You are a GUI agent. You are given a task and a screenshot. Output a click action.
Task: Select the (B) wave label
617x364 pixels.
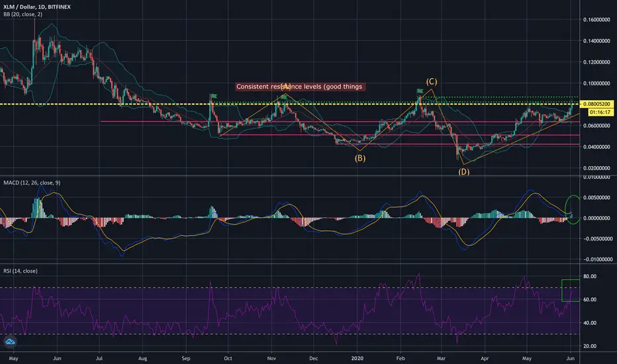360,158
